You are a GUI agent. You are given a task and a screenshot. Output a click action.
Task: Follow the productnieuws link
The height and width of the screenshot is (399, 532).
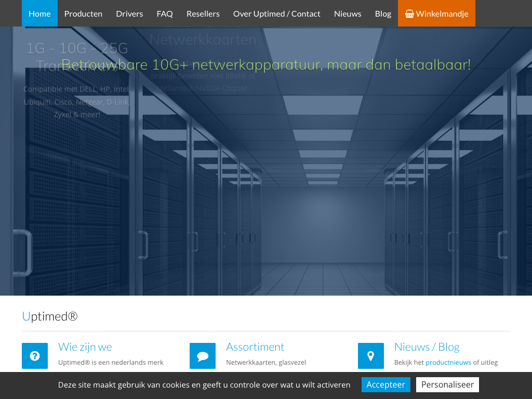(x=448, y=362)
